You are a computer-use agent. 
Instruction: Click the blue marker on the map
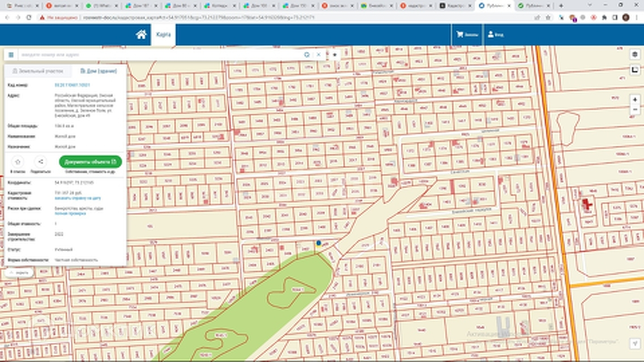coord(319,243)
